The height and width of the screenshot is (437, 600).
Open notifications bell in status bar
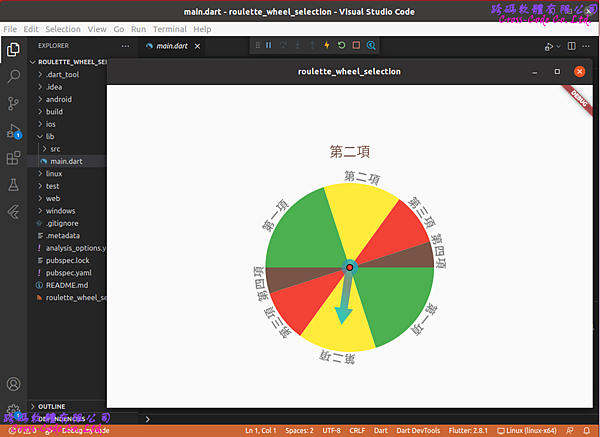coord(587,431)
